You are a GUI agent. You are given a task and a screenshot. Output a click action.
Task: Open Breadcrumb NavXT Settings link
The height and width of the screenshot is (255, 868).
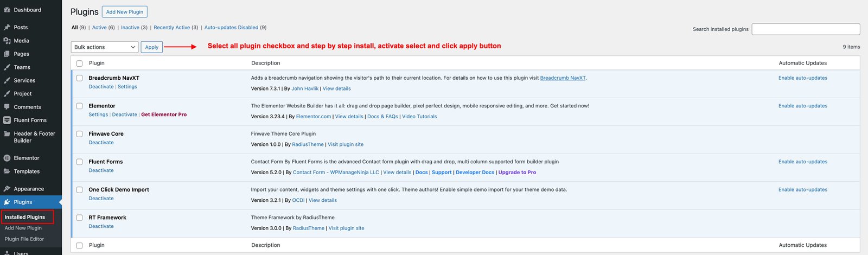click(127, 87)
